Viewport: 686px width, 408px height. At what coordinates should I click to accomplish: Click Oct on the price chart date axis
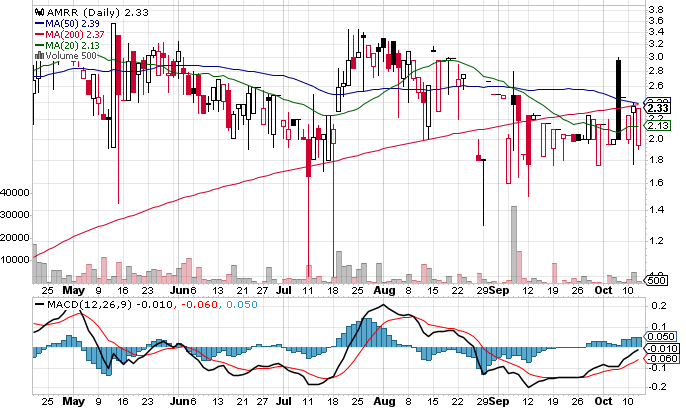(604, 291)
